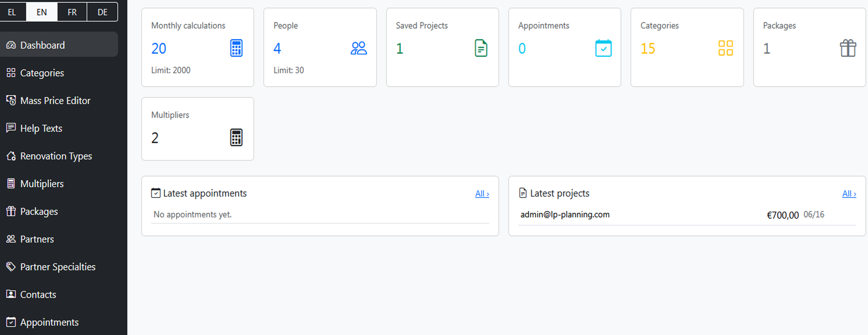Open the Saved Projects card
The image size is (868, 335).
(x=442, y=47)
